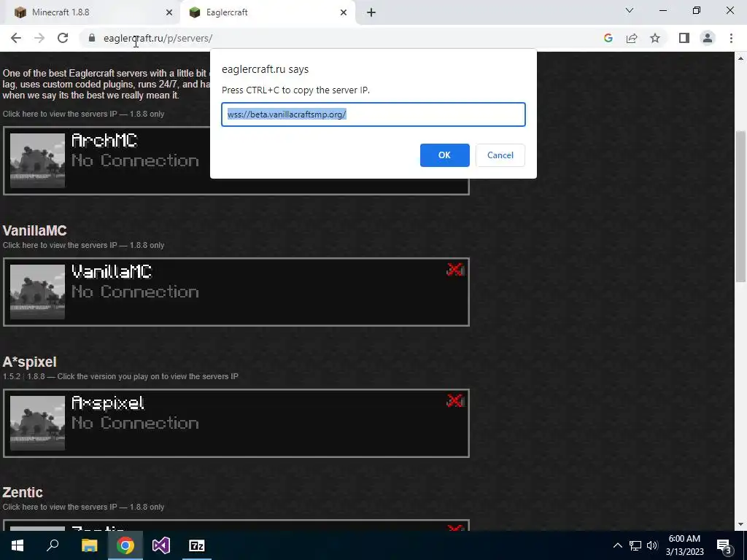Click the A*spixel server name in the card
747x560 pixels.
[x=108, y=403]
